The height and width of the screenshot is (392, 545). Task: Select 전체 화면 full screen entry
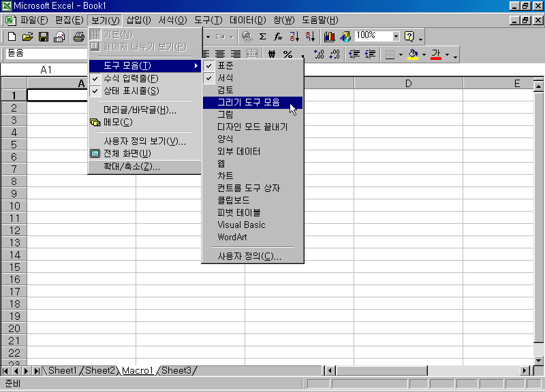(x=144, y=154)
